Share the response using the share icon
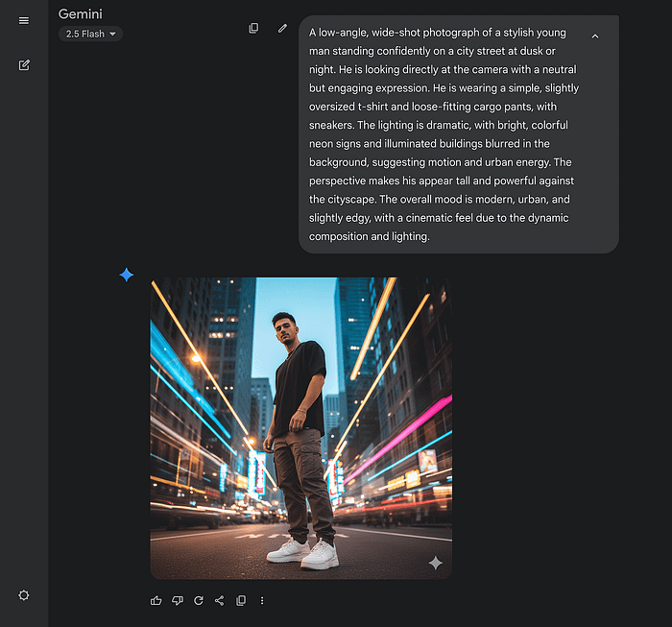 coord(220,601)
